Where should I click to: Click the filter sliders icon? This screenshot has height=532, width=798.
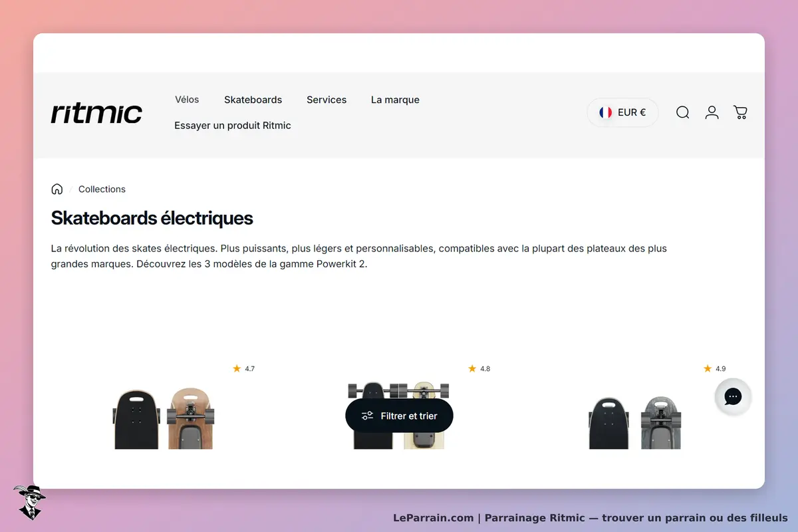367,416
